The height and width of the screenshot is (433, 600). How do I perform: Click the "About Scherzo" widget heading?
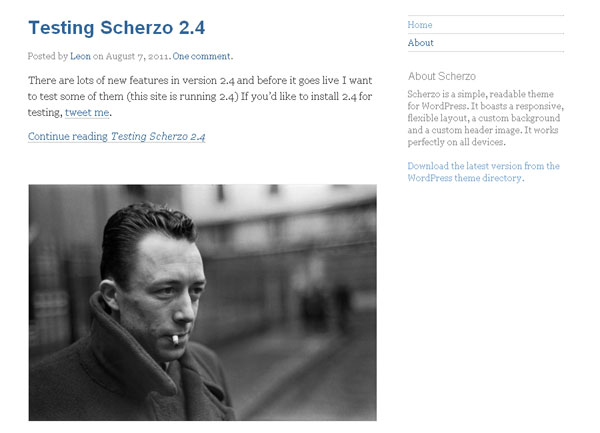[442, 76]
